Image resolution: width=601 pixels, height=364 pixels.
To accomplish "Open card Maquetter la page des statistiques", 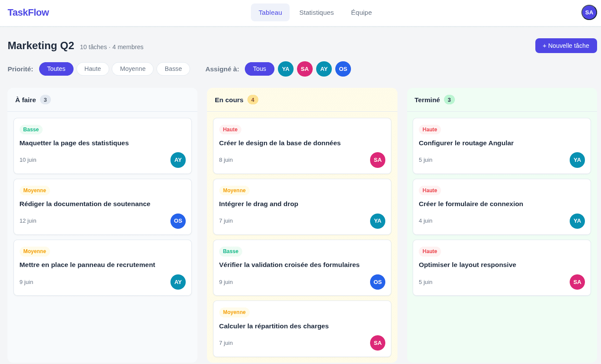I will (103, 146).
